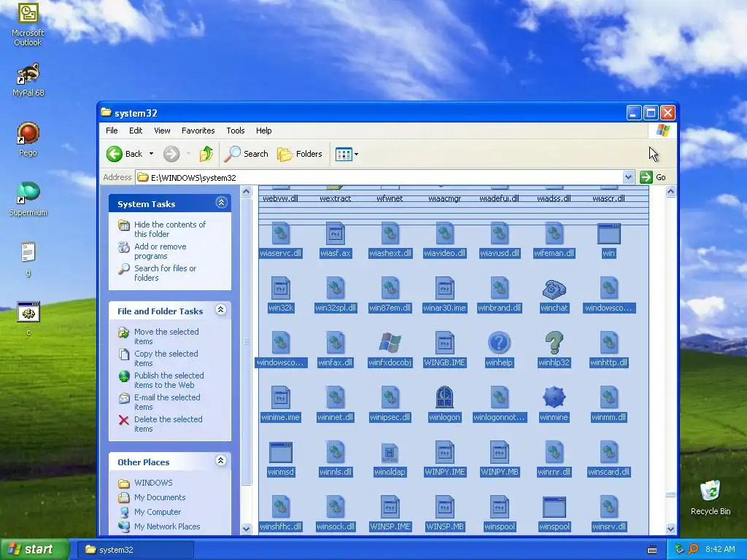Viewport: 747px width, 560px height.
Task: Select the winhlp32 green question mark icon
Action: (x=554, y=343)
